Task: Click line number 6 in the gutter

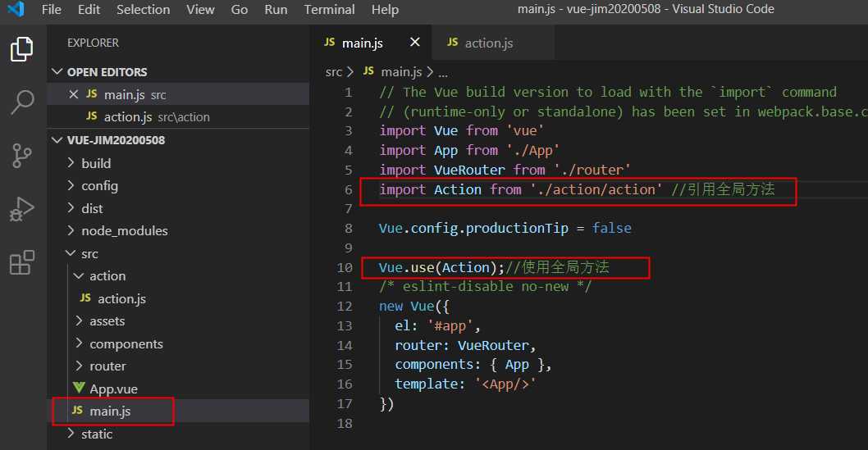Action: (348, 189)
